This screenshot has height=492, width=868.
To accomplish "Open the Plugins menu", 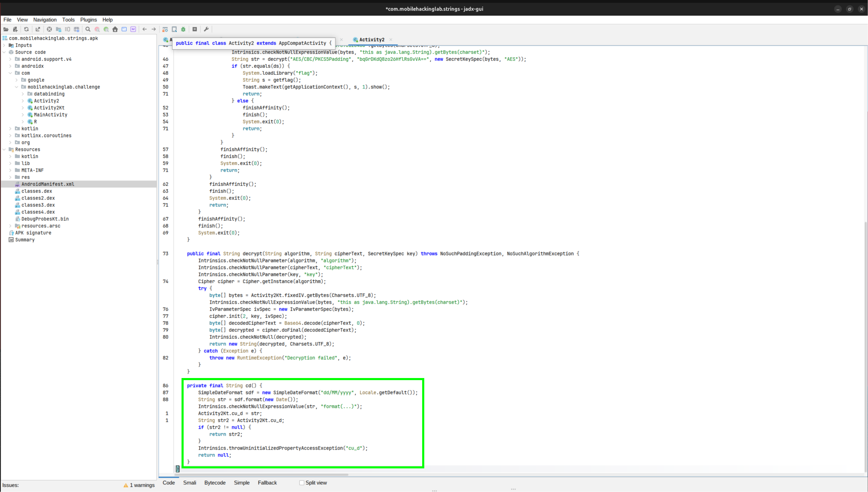I will pyautogui.click(x=89, y=20).
